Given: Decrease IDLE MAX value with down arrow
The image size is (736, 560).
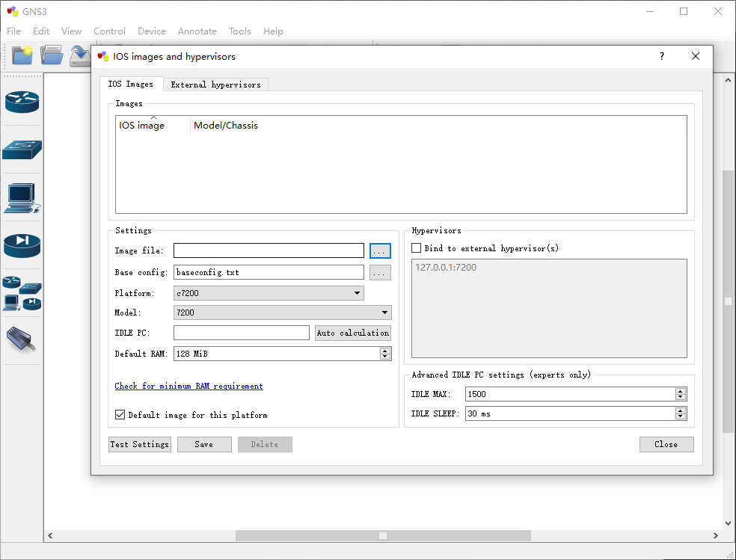Looking at the screenshot, I should tap(681, 397).
